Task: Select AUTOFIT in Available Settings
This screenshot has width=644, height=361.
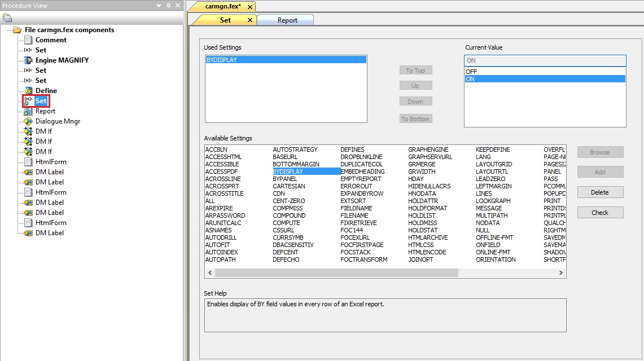Action: coord(218,245)
